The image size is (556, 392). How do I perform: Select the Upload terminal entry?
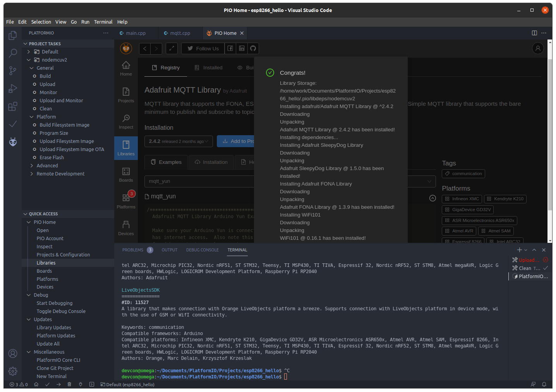point(530,260)
